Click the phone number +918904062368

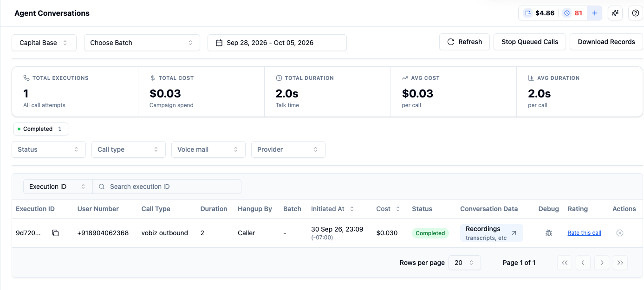tap(103, 233)
